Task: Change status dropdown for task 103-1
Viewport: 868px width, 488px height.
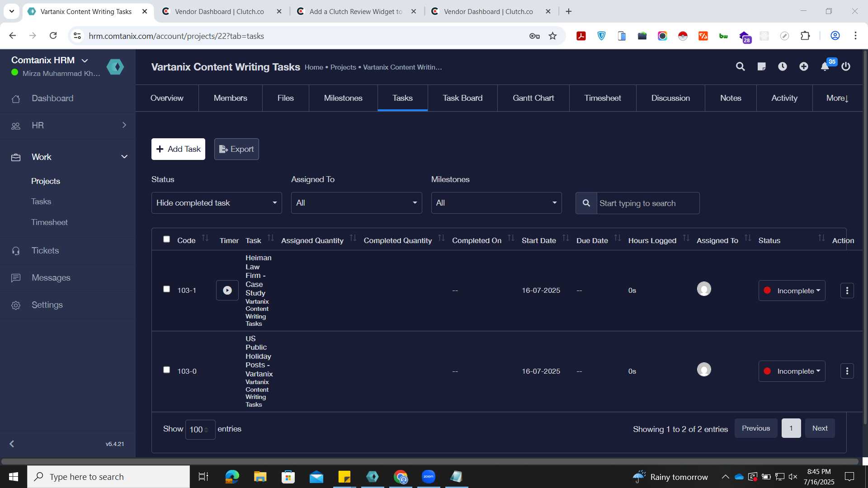Action: (x=792, y=291)
